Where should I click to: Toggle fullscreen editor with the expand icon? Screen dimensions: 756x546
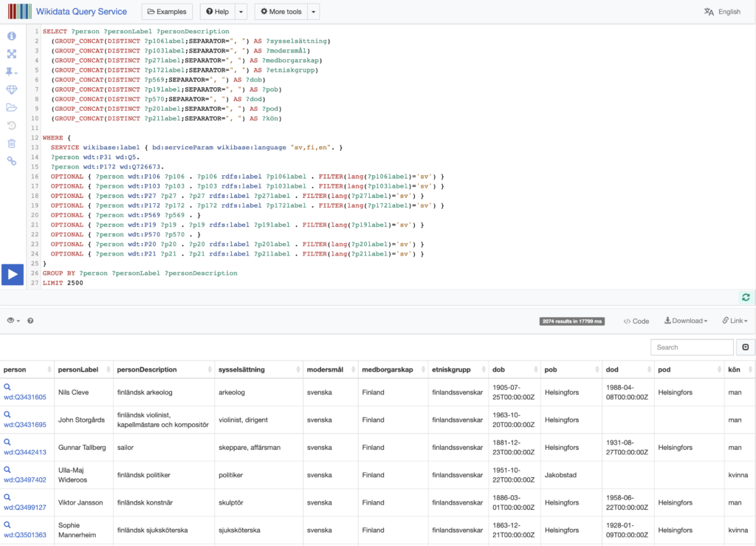pyautogui.click(x=12, y=54)
